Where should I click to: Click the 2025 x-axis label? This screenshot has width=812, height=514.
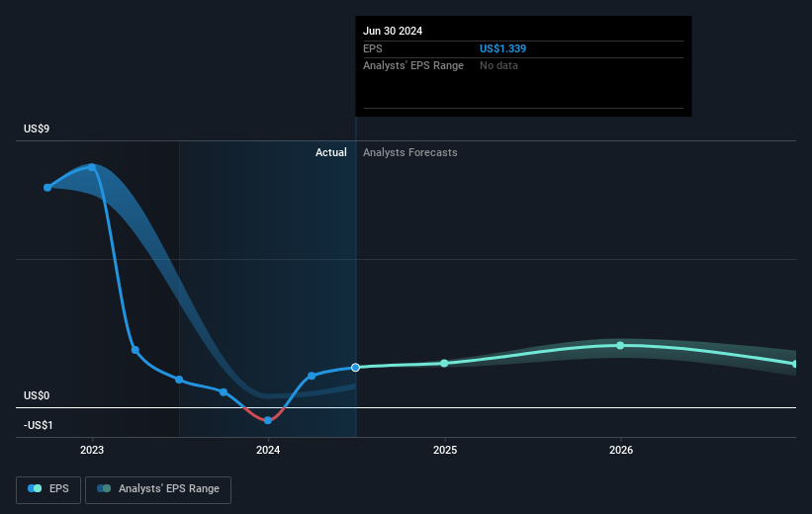[445, 451]
